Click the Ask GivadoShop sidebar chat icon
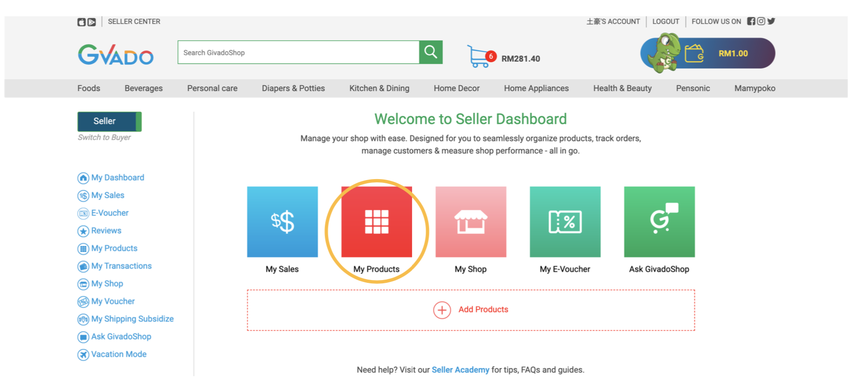868x388 pixels. coord(83,337)
